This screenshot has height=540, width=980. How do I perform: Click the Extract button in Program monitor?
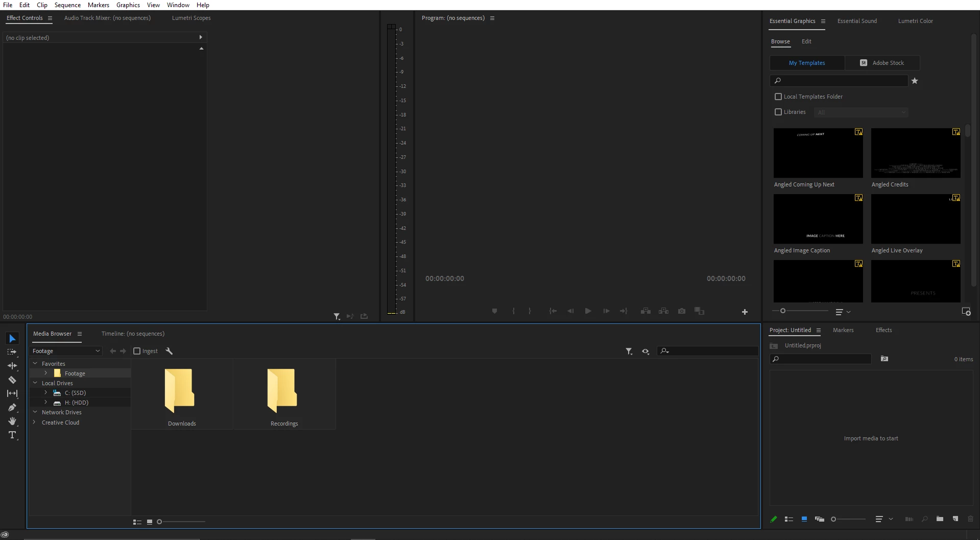pos(664,311)
